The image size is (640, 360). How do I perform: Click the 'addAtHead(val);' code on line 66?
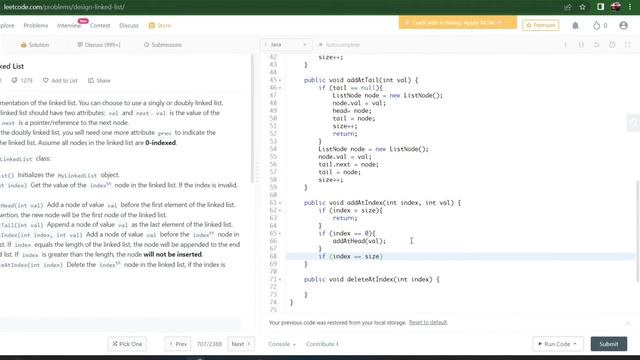359,241
